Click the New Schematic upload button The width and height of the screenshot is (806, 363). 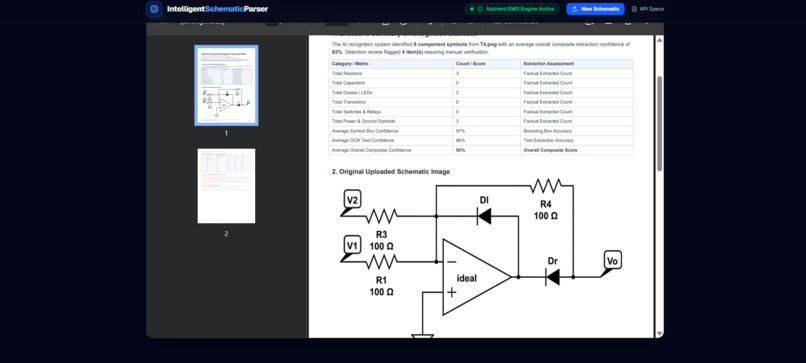point(595,9)
